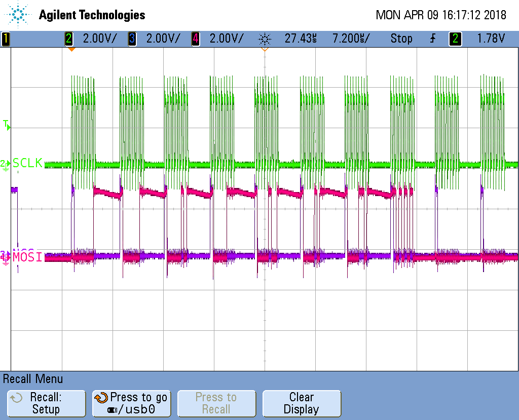Click the Recall Menu title

point(33,378)
